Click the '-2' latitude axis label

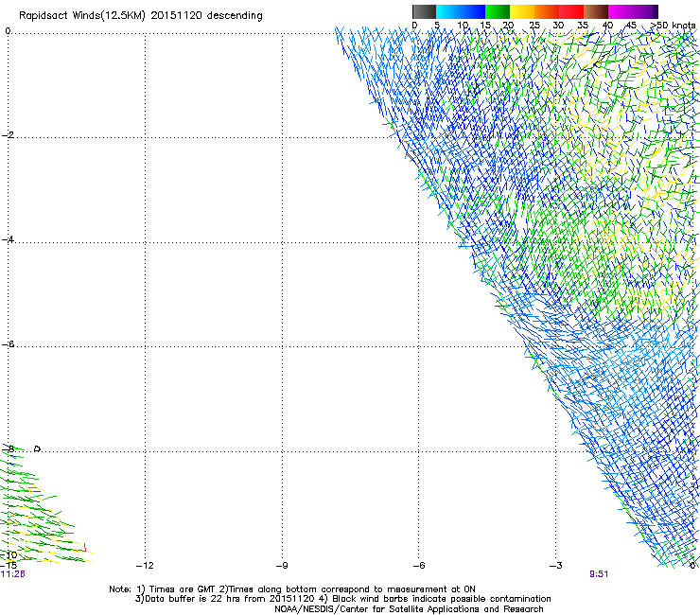(8, 135)
